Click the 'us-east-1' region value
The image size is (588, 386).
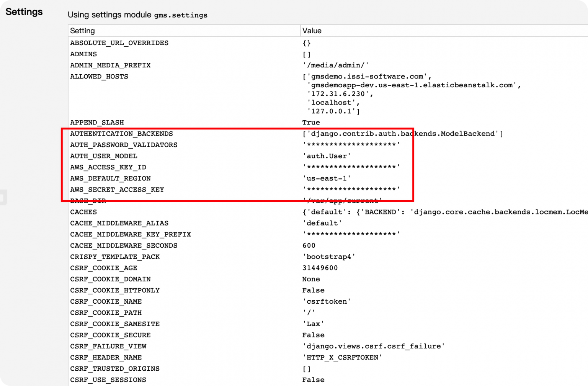tap(327, 178)
